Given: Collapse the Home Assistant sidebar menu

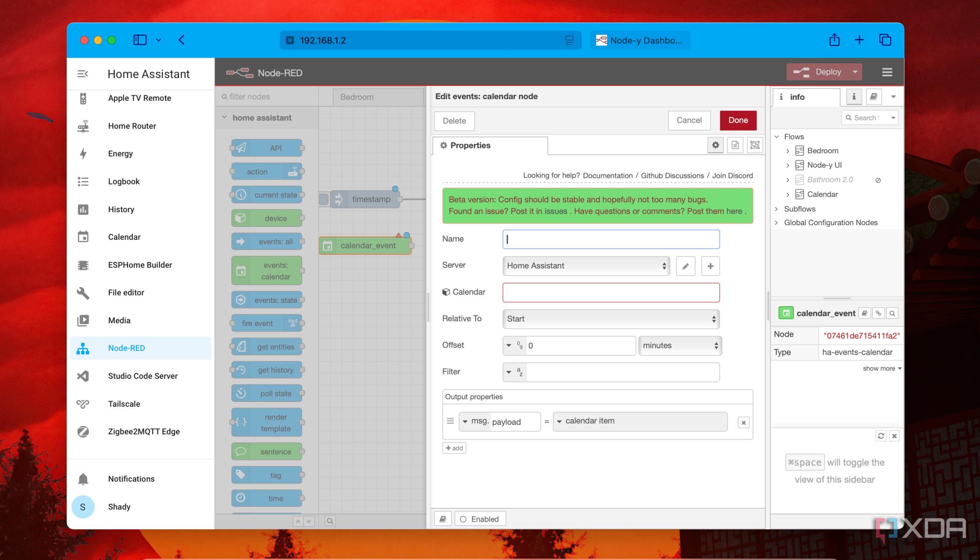Looking at the screenshot, I should (83, 74).
